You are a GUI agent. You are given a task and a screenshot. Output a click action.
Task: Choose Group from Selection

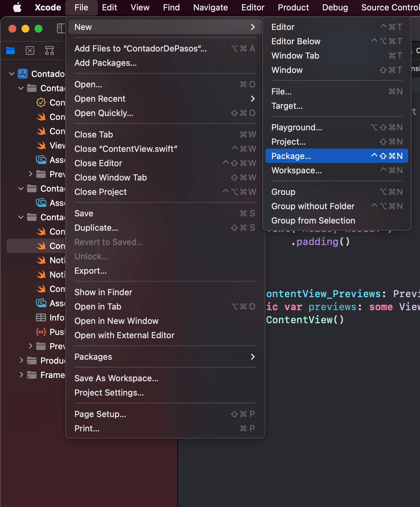coord(337,221)
